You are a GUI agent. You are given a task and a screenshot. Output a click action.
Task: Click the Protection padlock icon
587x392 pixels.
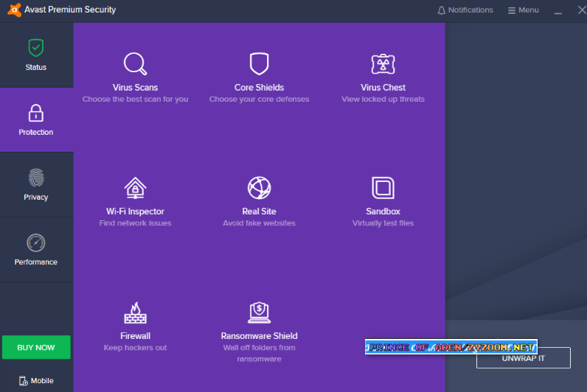pyautogui.click(x=36, y=113)
